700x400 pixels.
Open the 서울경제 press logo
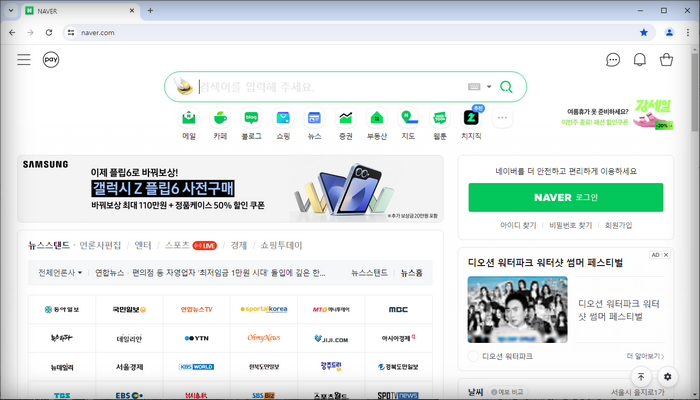click(129, 367)
